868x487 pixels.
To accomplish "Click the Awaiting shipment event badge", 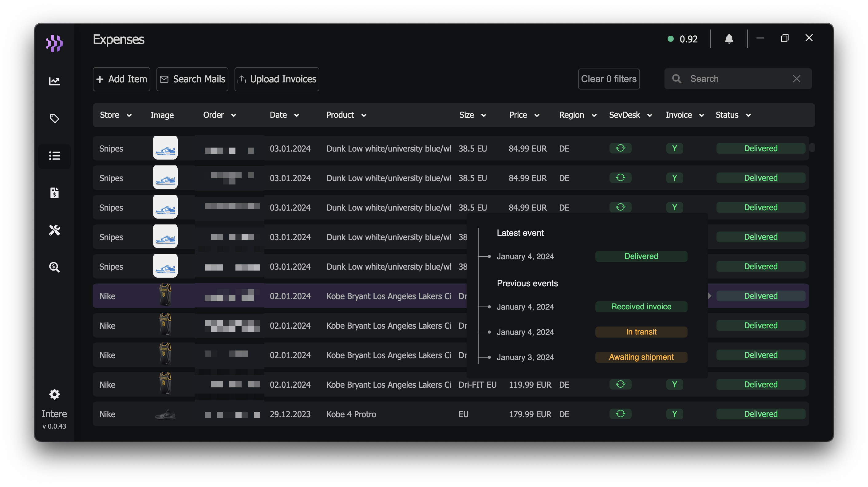I will (641, 357).
